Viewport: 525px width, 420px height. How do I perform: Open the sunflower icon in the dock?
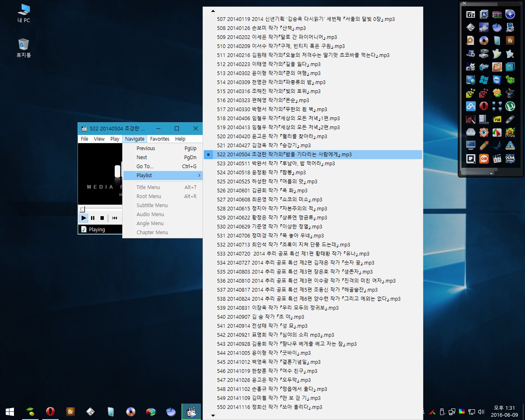click(x=510, y=132)
